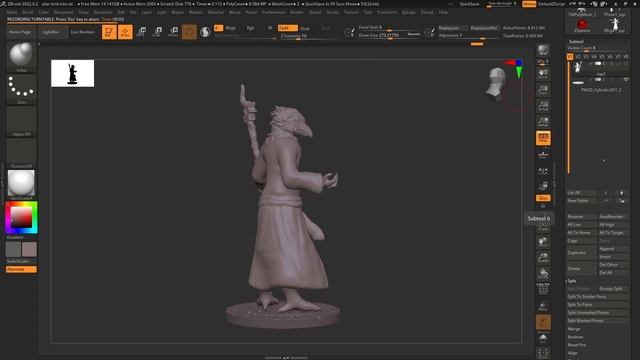This screenshot has width=640, height=360.
Task: Open the Help menu
Action: [x=443, y=12]
